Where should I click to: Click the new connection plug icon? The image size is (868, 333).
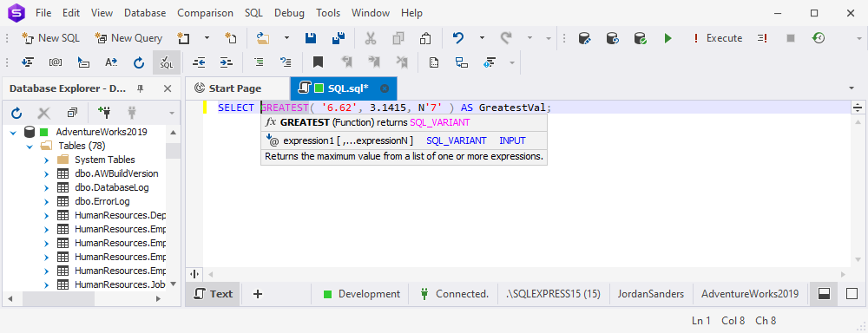pos(104,114)
